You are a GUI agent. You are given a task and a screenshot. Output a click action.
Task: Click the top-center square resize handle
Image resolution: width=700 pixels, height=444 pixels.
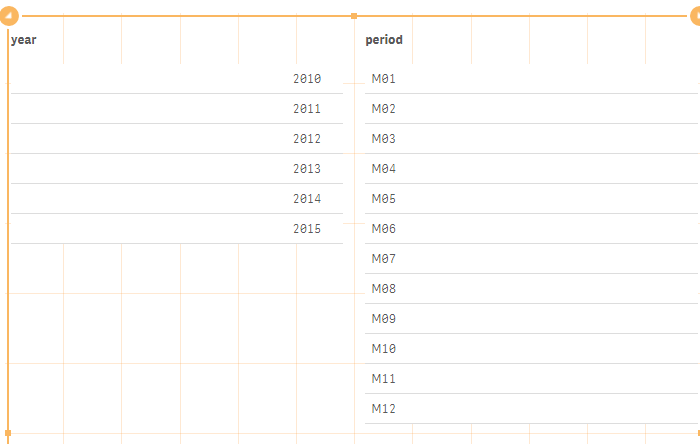click(x=354, y=16)
